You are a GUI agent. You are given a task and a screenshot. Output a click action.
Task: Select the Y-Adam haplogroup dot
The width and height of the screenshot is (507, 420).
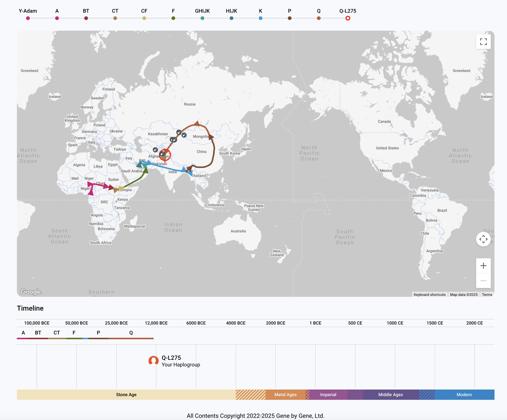(x=28, y=18)
